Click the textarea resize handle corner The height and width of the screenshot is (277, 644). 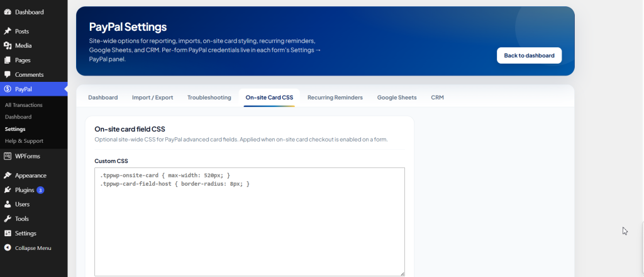pyautogui.click(x=402, y=273)
